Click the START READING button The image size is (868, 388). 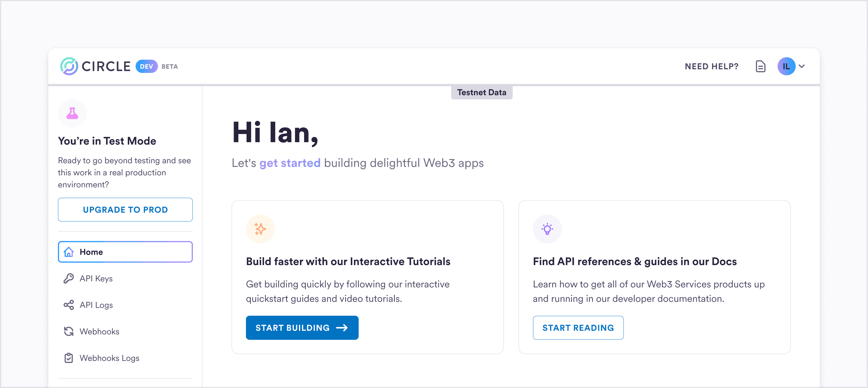point(578,327)
